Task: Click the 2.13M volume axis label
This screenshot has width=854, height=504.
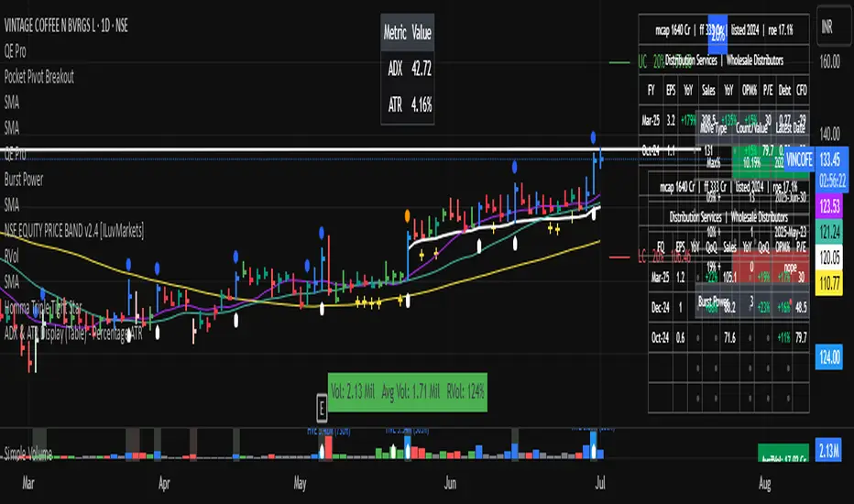Action: coord(828,451)
